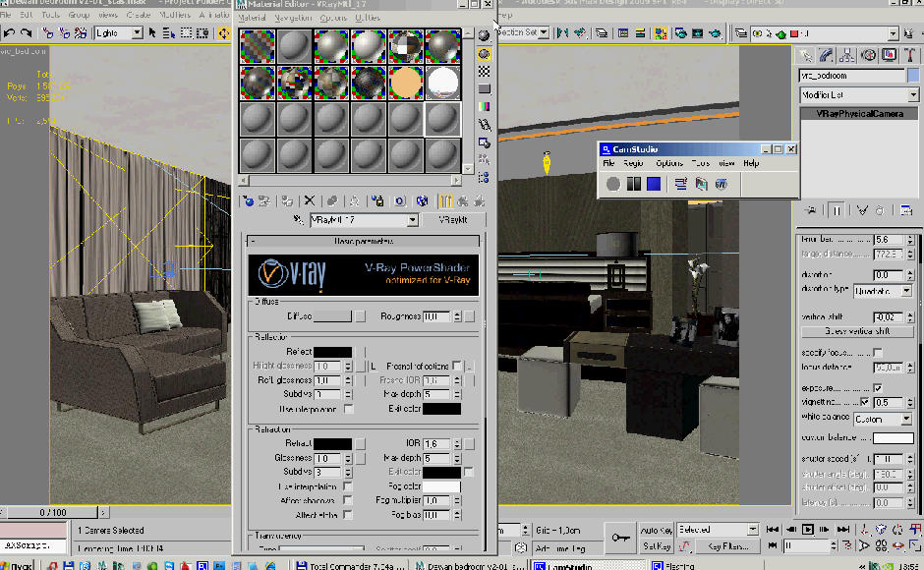924x570 pixels.
Task: Click Key Filters button
Action: (727, 546)
